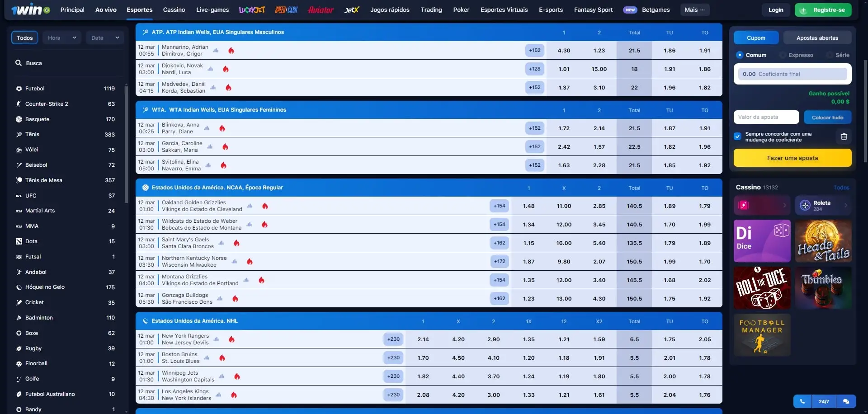Select the Expresso bet type radio
The image size is (868, 414).
(x=783, y=55)
